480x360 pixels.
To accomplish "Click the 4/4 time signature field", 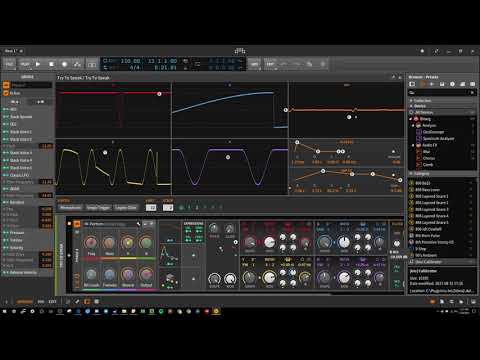I will click(135, 68).
